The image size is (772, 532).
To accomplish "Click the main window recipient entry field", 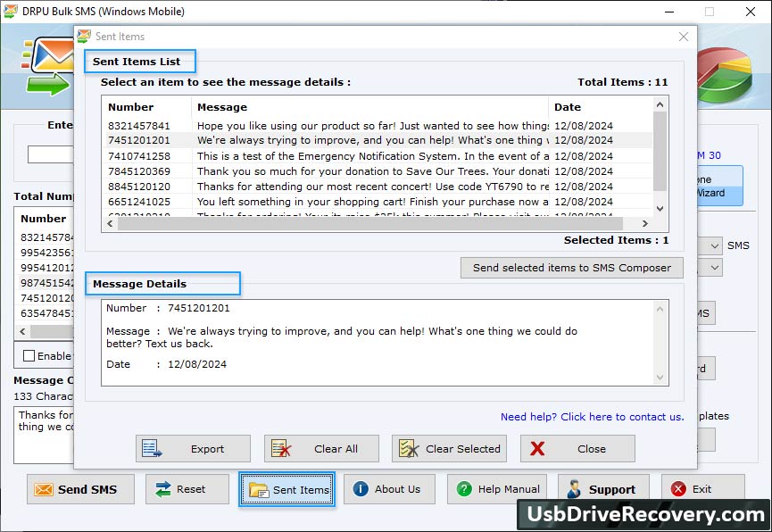I will pos(51,154).
